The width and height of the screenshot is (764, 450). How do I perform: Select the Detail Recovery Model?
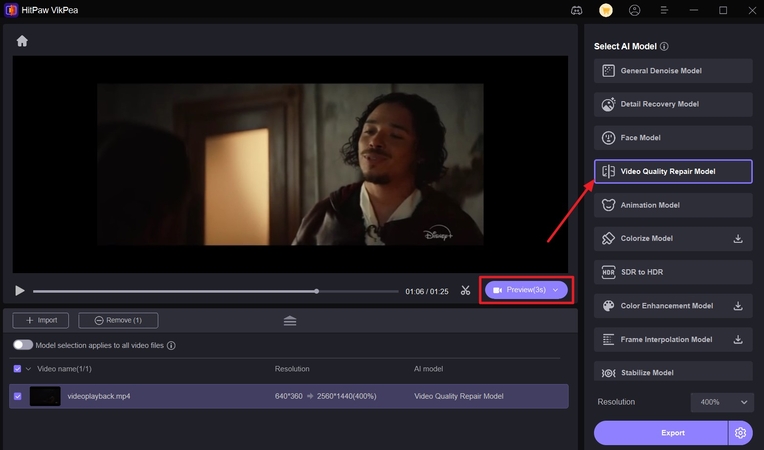[x=673, y=104]
